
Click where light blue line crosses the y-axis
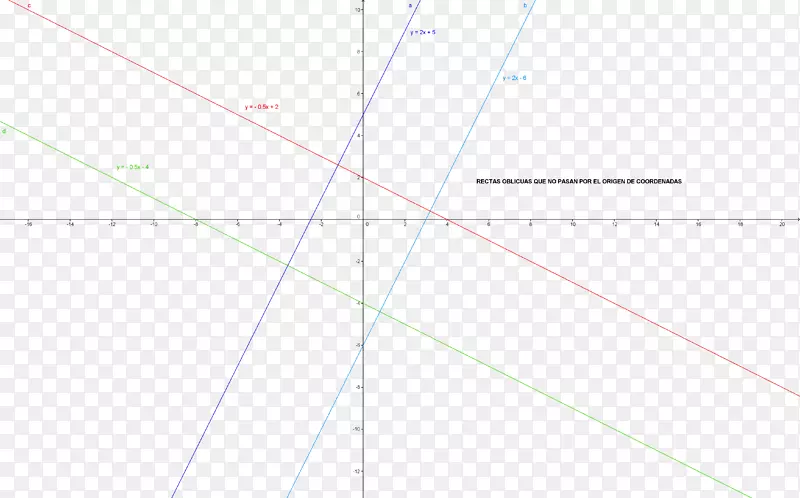coord(363,345)
